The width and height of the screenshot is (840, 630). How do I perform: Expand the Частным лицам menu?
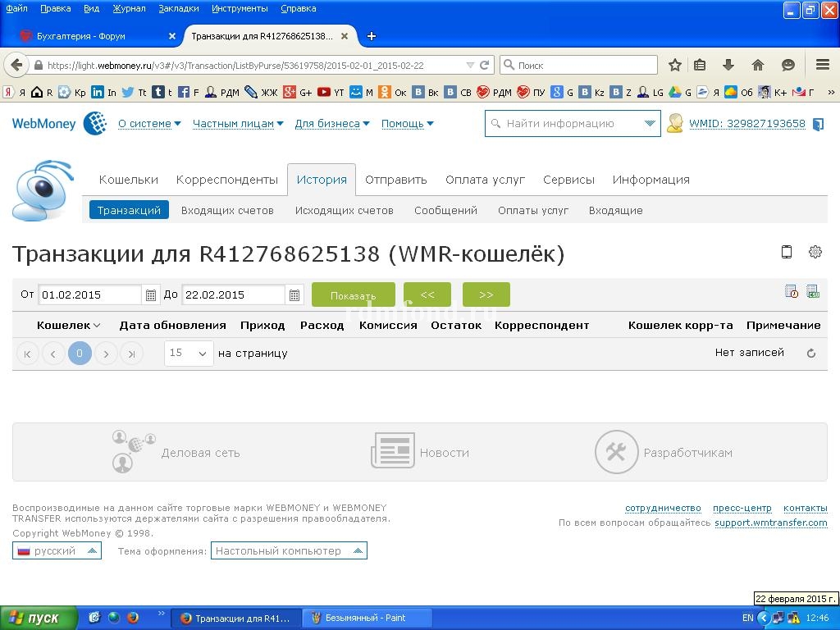click(238, 124)
